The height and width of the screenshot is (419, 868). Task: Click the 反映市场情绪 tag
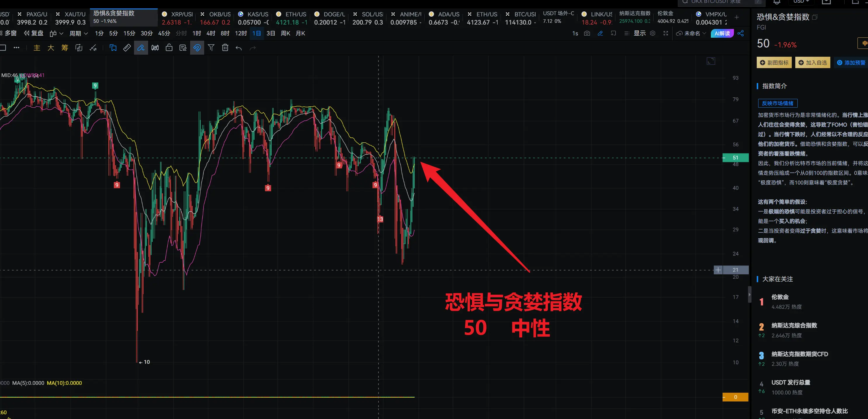click(778, 103)
